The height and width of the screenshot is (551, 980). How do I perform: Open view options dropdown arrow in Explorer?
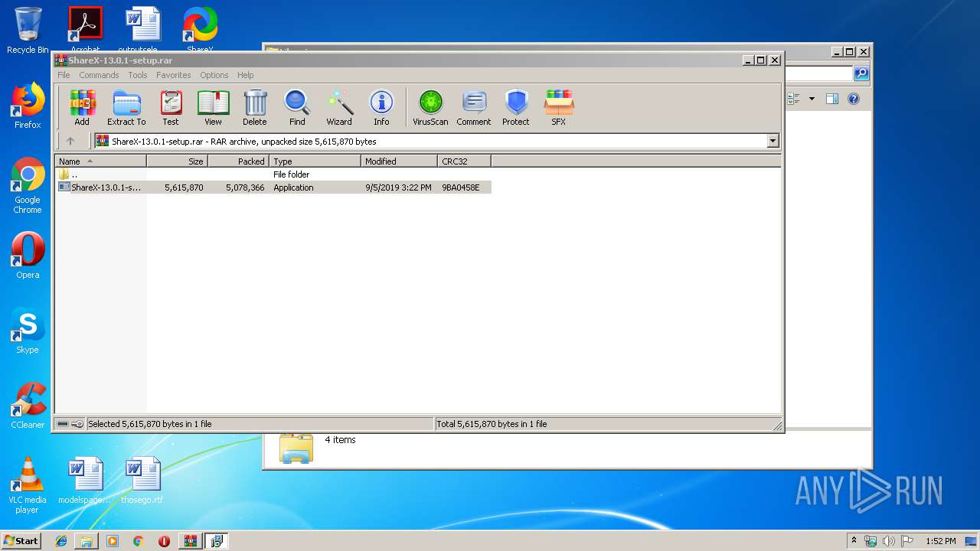click(x=812, y=99)
